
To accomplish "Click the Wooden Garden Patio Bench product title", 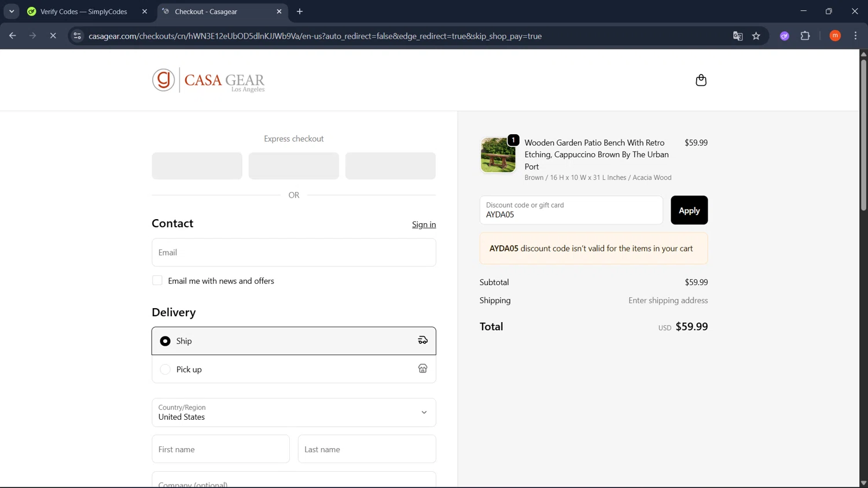I will [x=597, y=154].
